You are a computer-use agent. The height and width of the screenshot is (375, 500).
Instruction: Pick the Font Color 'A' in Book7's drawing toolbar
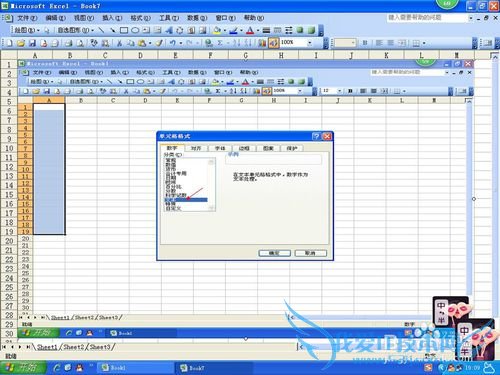250,30
